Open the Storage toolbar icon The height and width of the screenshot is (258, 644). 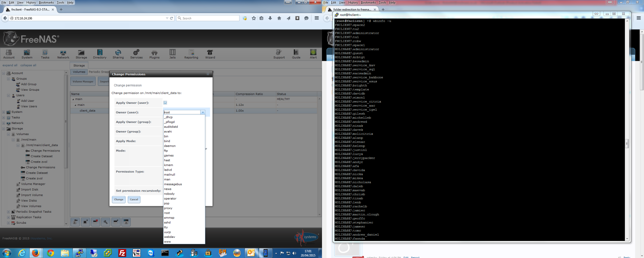[81, 54]
